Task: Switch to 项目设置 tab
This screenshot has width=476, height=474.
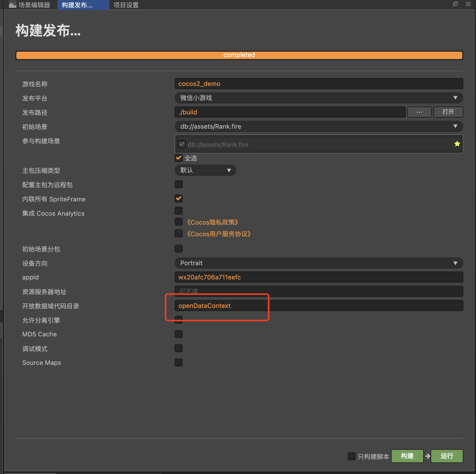Action: pos(126,5)
